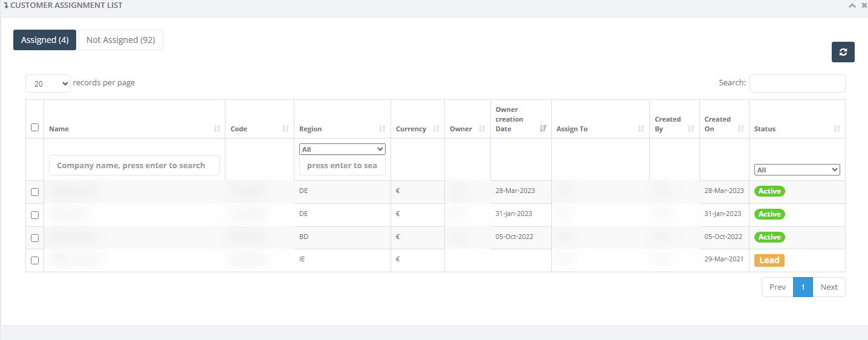This screenshot has width=868, height=340.
Task: Switch to the Not Assigned (92) tab
Action: [x=121, y=40]
